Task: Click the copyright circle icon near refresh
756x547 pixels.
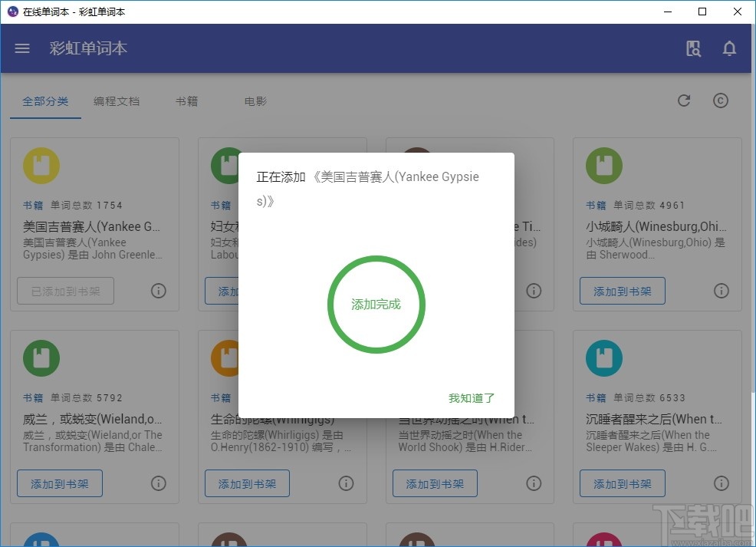Action: click(x=720, y=100)
